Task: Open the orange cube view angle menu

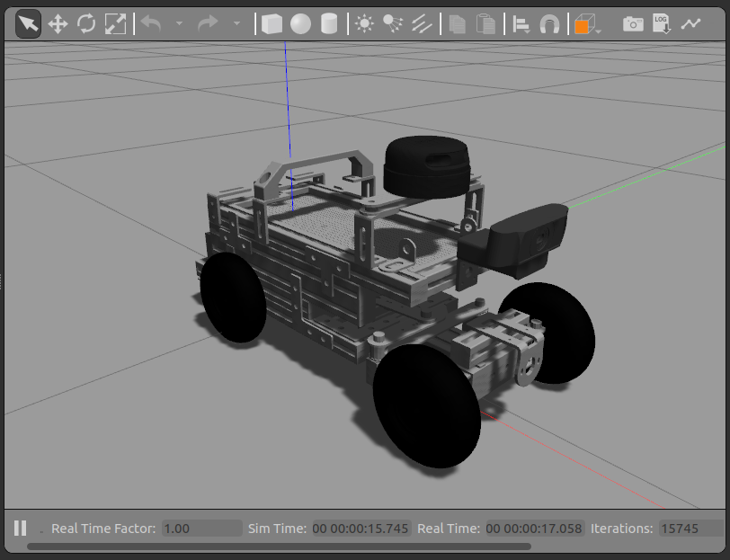Action: [x=588, y=24]
